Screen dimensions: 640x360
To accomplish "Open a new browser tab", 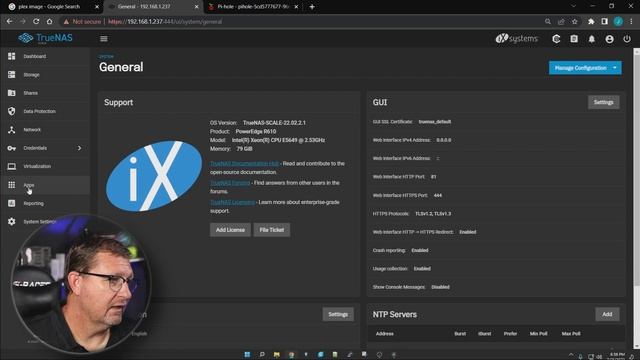I will 312,7.
